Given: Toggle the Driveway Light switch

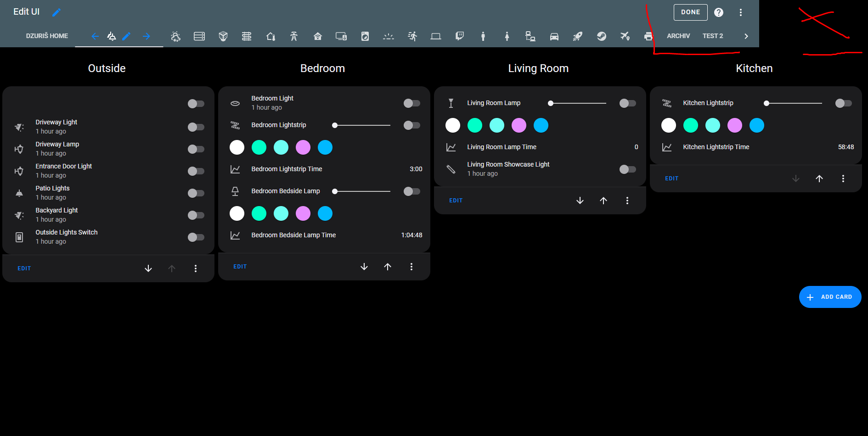Looking at the screenshot, I should click(x=196, y=127).
